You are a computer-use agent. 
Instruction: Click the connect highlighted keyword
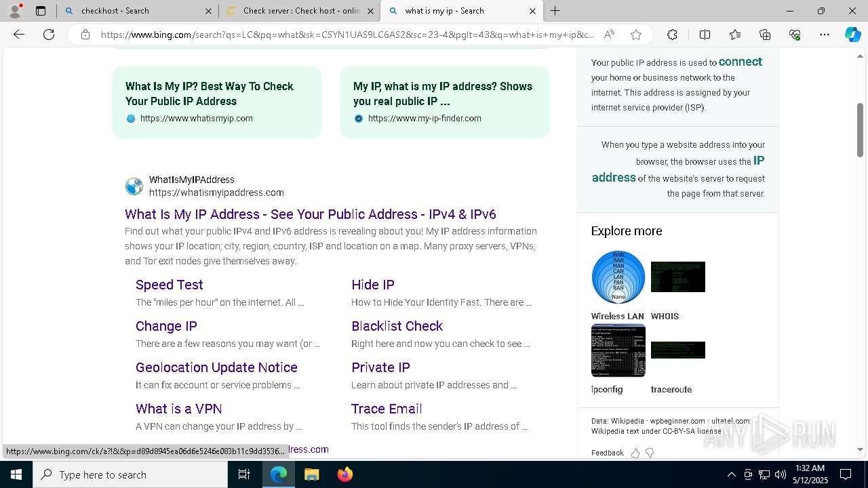[x=741, y=62]
